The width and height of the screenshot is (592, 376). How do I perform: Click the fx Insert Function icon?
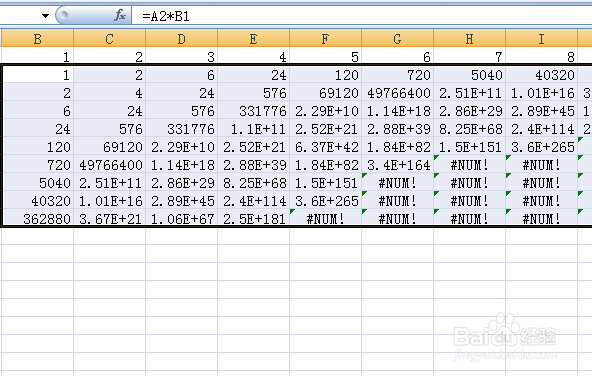coord(120,15)
